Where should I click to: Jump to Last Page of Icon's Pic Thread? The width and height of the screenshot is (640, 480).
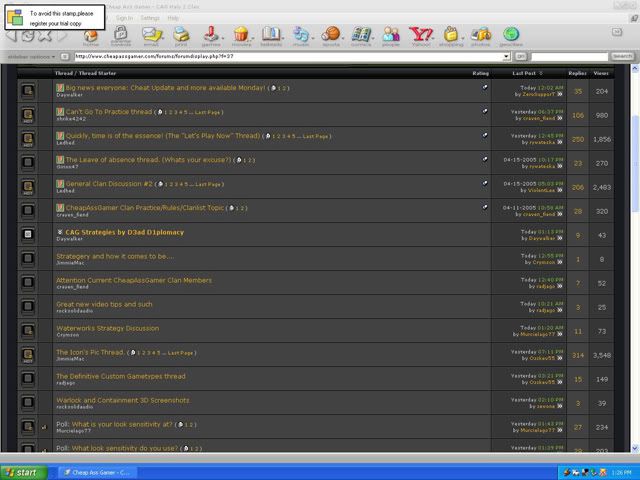(180, 353)
